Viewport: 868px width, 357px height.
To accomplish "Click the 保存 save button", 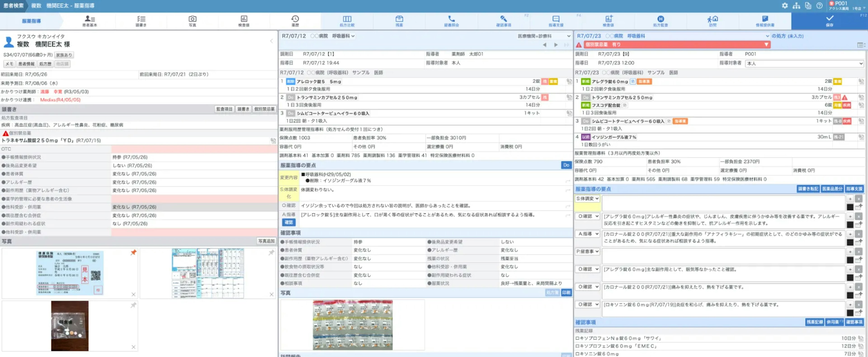I will coord(829,21).
